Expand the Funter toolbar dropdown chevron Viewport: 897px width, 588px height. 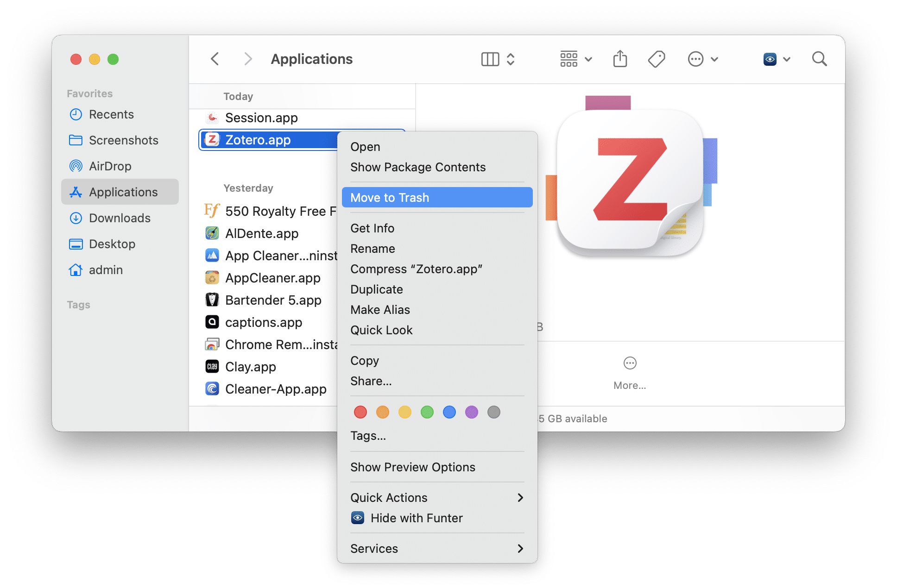(787, 59)
